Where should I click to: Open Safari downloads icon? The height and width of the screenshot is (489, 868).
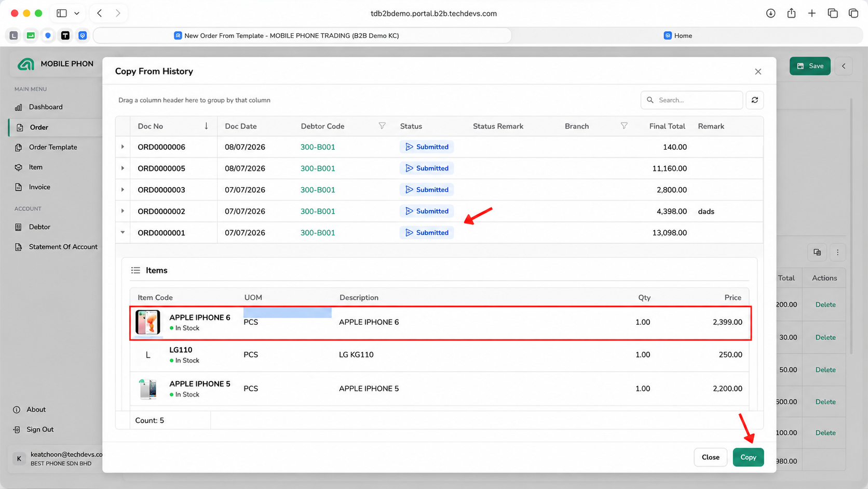click(x=771, y=14)
